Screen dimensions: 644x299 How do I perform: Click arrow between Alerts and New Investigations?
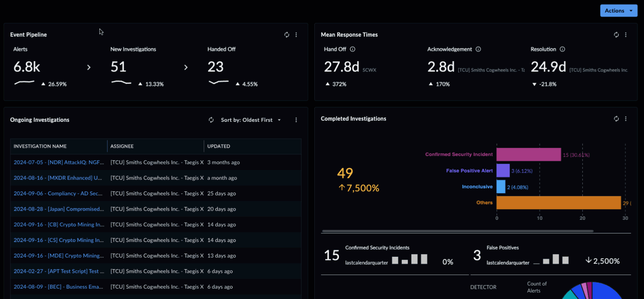(x=89, y=68)
